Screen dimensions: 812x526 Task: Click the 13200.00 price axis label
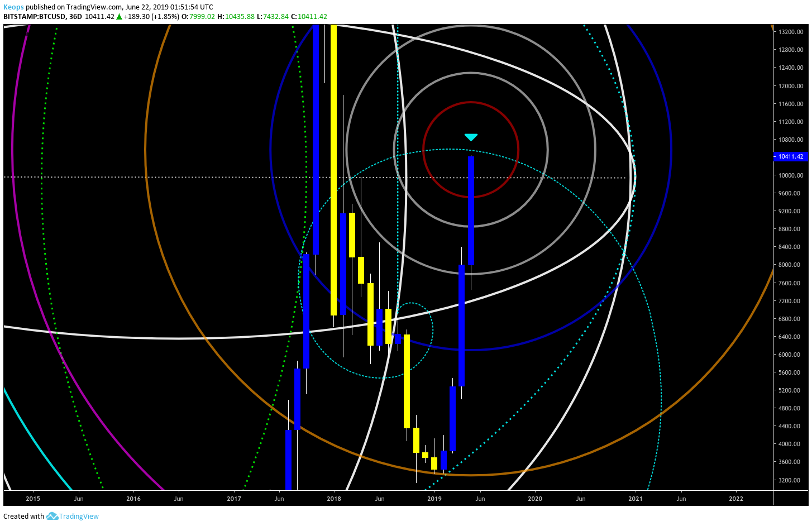pyautogui.click(x=791, y=32)
